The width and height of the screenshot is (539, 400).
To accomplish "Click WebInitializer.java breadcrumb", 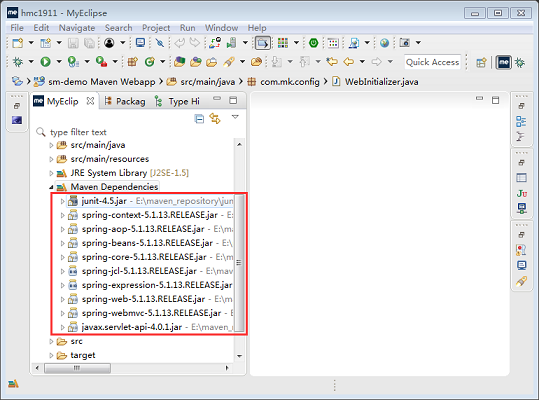I will (382, 82).
